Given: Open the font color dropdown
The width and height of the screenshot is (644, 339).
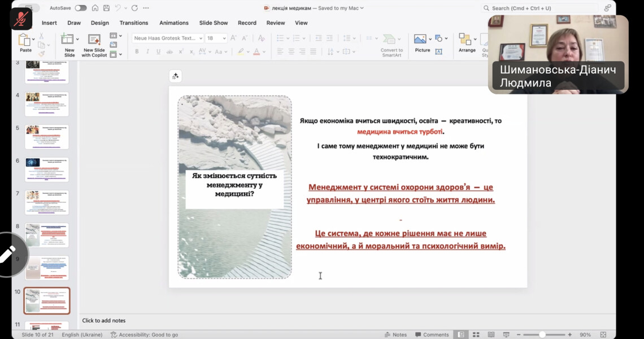Looking at the screenshot, I should [264, 51].
